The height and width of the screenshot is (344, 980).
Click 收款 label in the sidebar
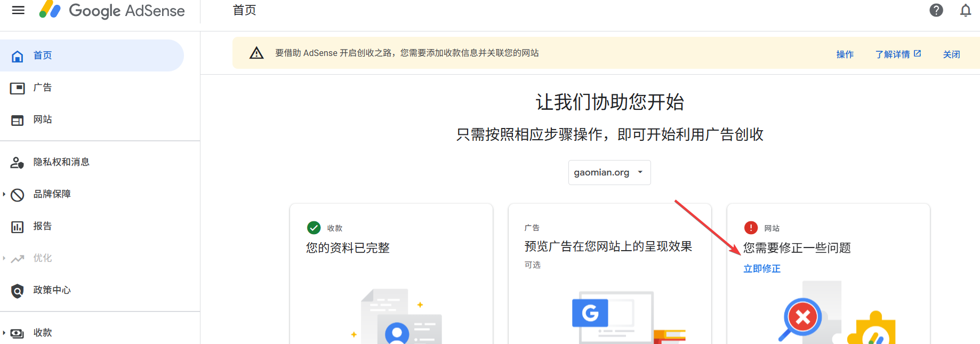point(43,333)
